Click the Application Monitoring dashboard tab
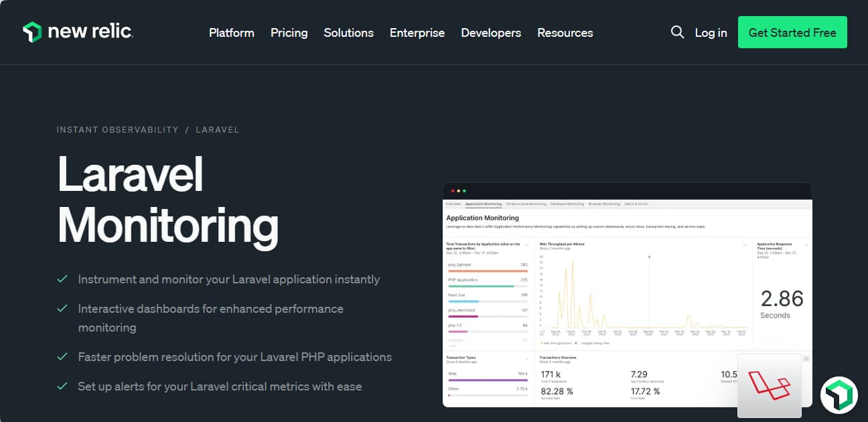The height and width of the screenshot is (422, 868). pyautogui.click(x=483, y=204)
